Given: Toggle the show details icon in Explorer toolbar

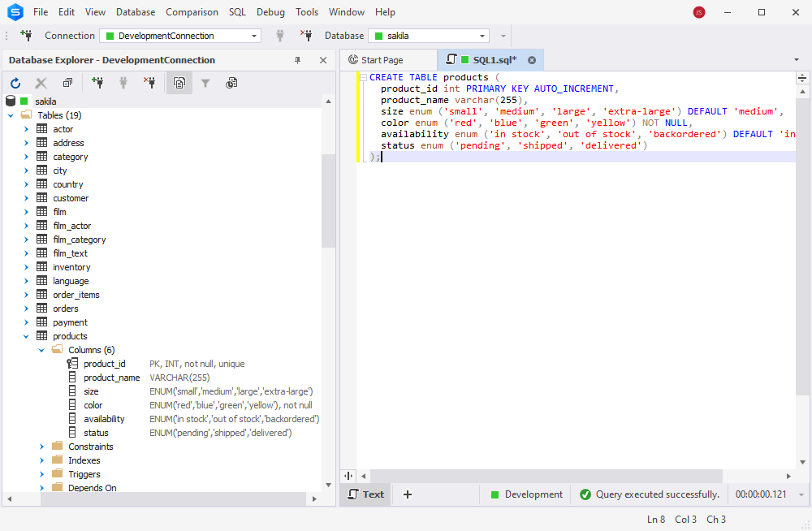Looking at the screenshot, I should click(x=179, y=83).
